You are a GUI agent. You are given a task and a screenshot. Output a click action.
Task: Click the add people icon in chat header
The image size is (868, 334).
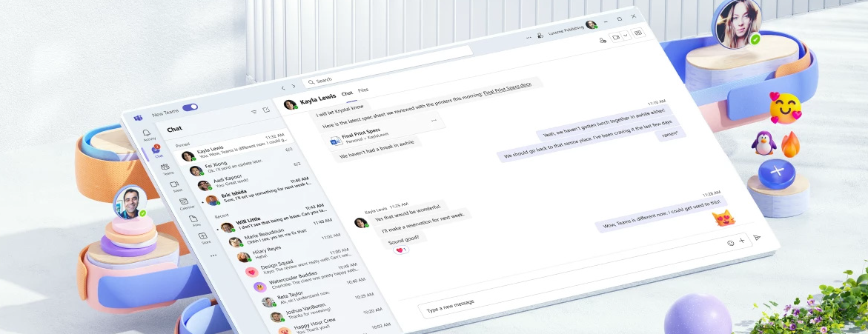point(603,40)
